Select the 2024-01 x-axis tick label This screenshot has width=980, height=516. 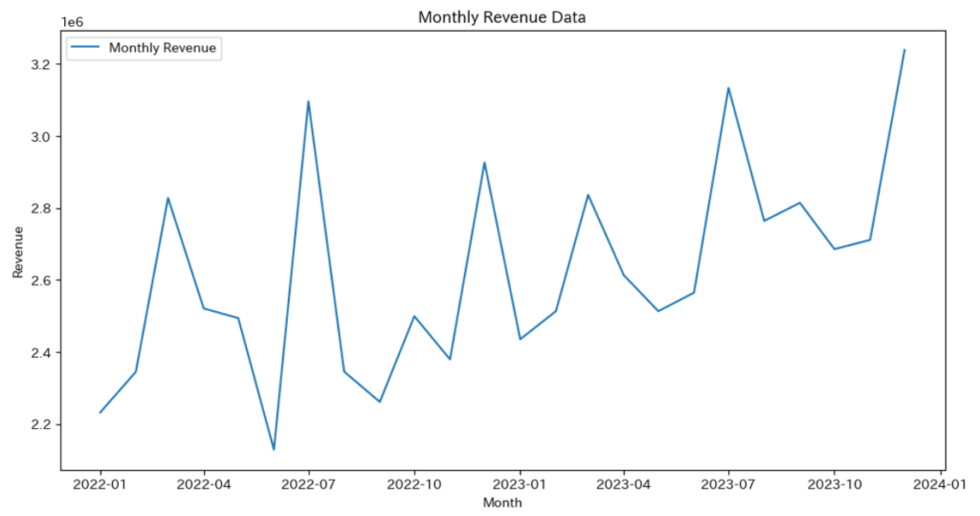coord(940,484)
